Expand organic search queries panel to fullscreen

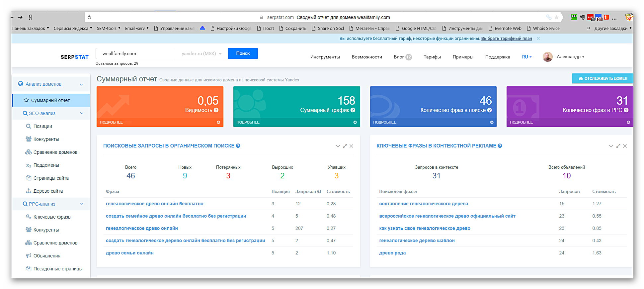point(345,146)
